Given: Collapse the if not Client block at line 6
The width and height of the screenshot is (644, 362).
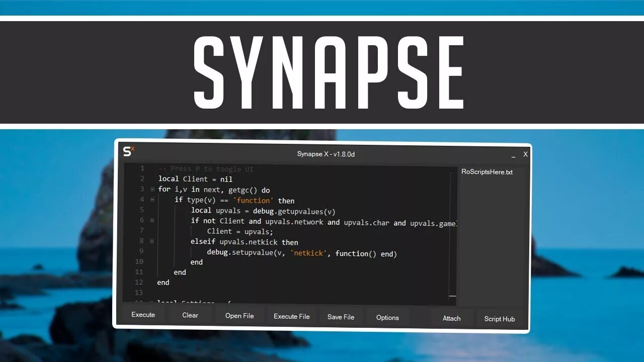Looking at the screenshot, I should coord(152,220).
